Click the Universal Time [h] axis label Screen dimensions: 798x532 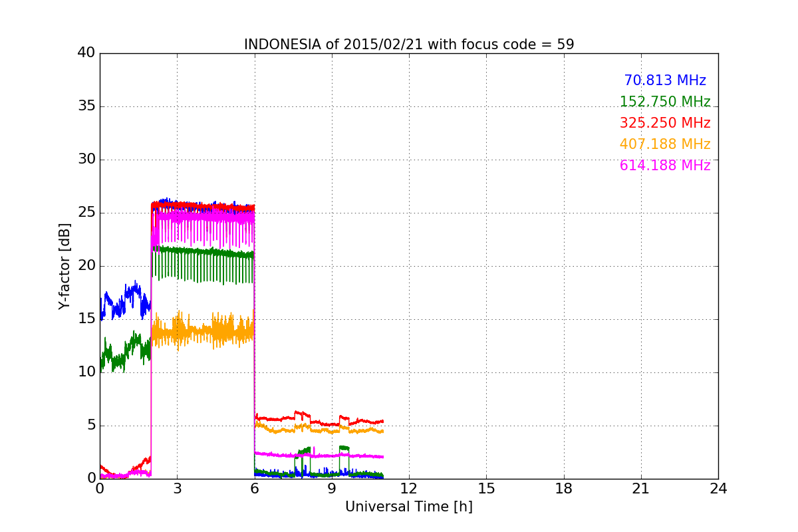pyautogui.click(x=409, y=507)
